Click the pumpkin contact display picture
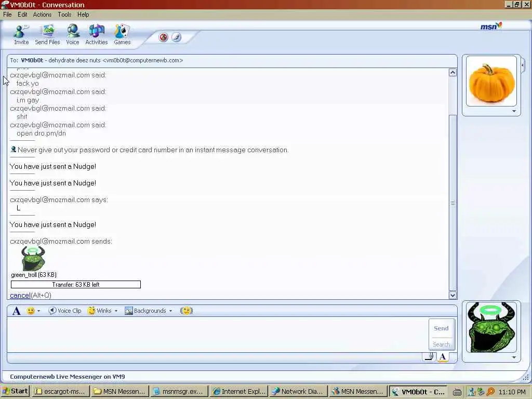Screen dimensions: 532x399 point(491,81)
